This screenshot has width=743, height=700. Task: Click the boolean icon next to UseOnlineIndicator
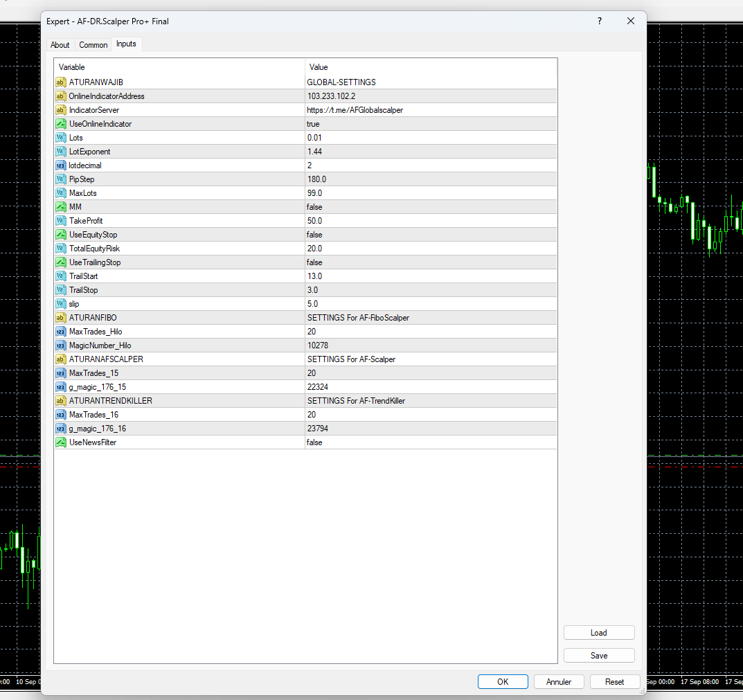tap(60, 124)
